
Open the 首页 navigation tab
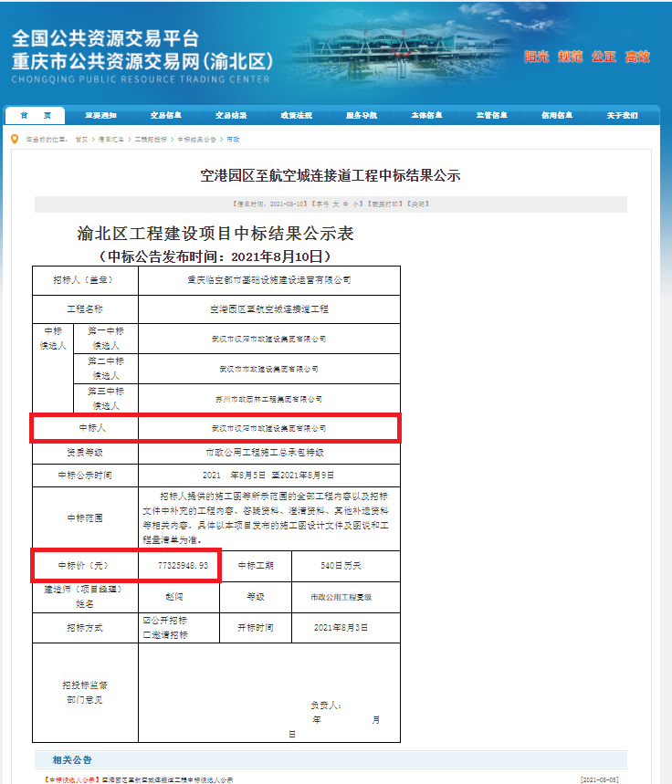pos(36,116)
